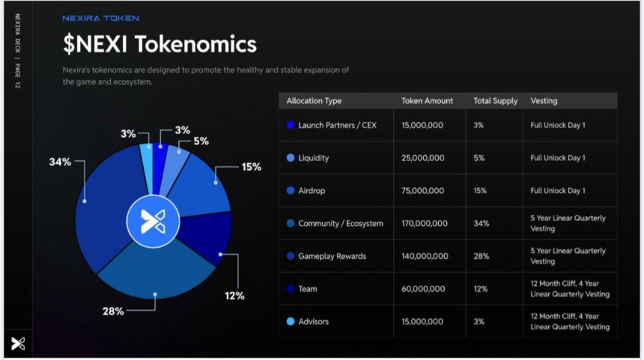This screenshot has height=360, width=644.
Task: Click the Liquidity legend dot
Action: point(291,158)
